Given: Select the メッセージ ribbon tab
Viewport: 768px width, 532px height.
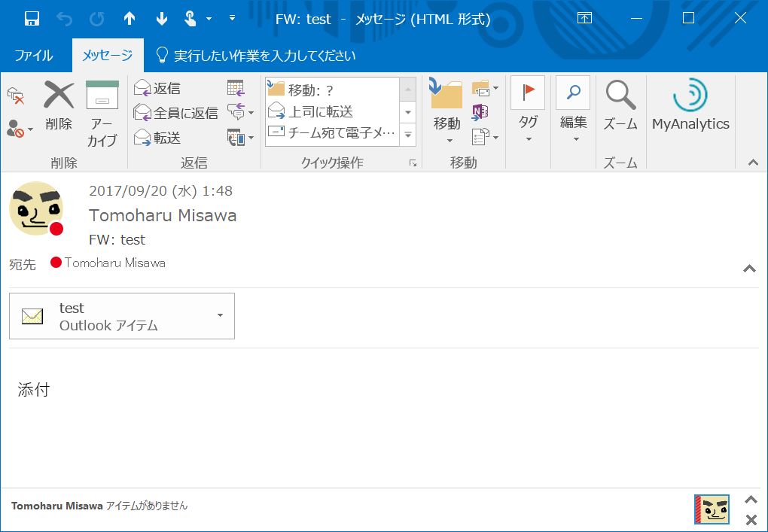Looking at the screenshot, I should 107,55.
